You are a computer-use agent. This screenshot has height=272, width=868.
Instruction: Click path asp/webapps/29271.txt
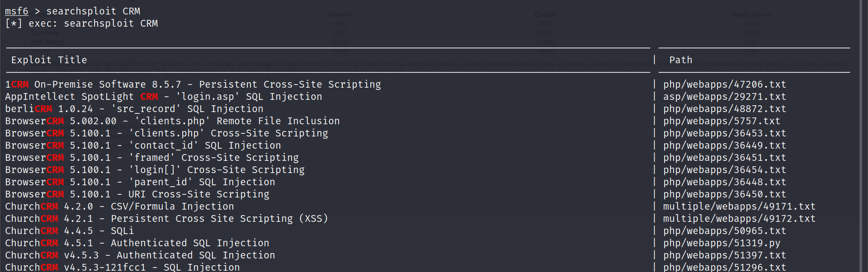tap(725, 97)
